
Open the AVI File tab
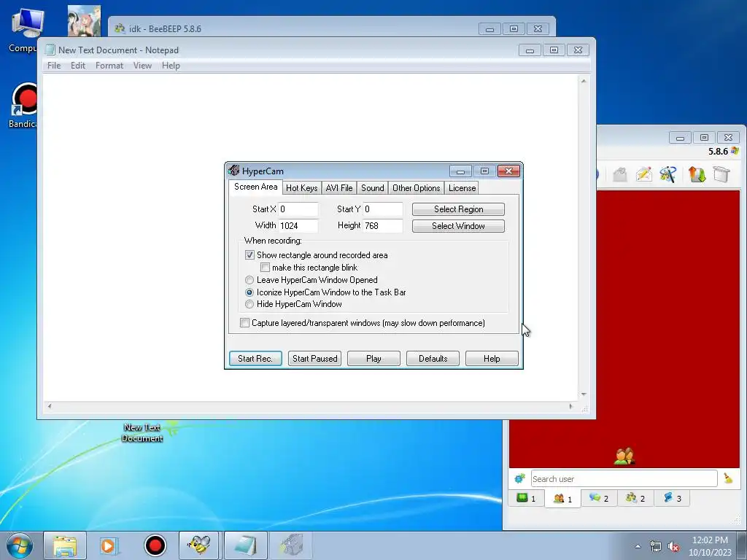click(x=339, y=188)
